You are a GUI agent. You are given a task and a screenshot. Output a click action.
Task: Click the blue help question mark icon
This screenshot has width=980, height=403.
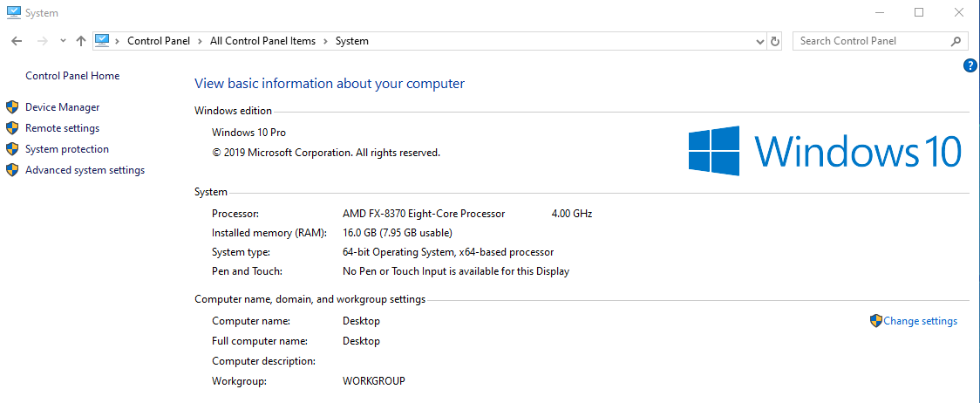coord(970,65)
